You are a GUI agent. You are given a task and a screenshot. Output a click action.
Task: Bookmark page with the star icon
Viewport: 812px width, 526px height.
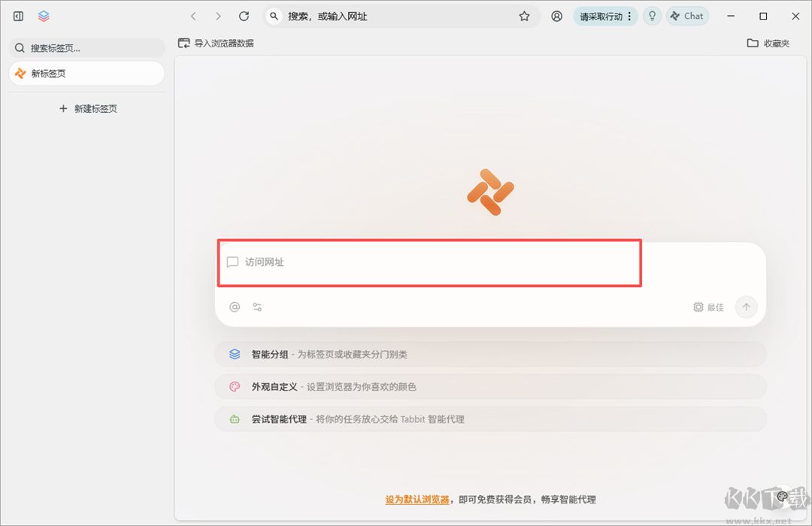524,17
